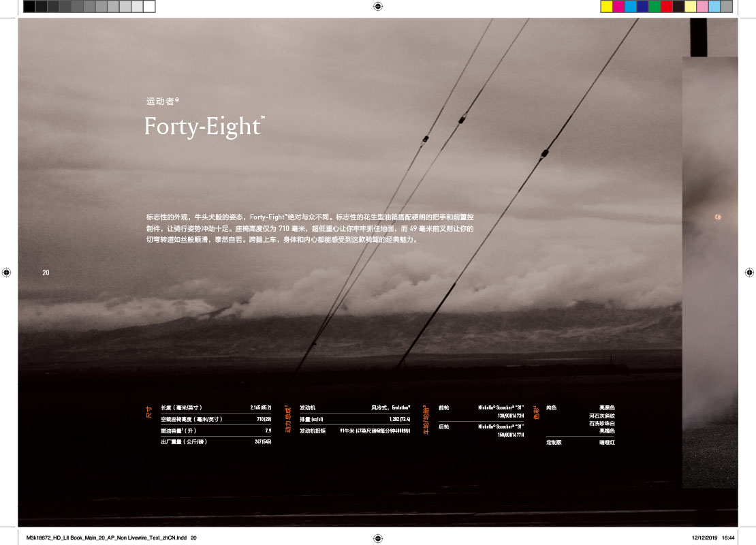The image size is (756, 545).
Task: Click the 纯色 row label
Action: click(x=551, y=408)
